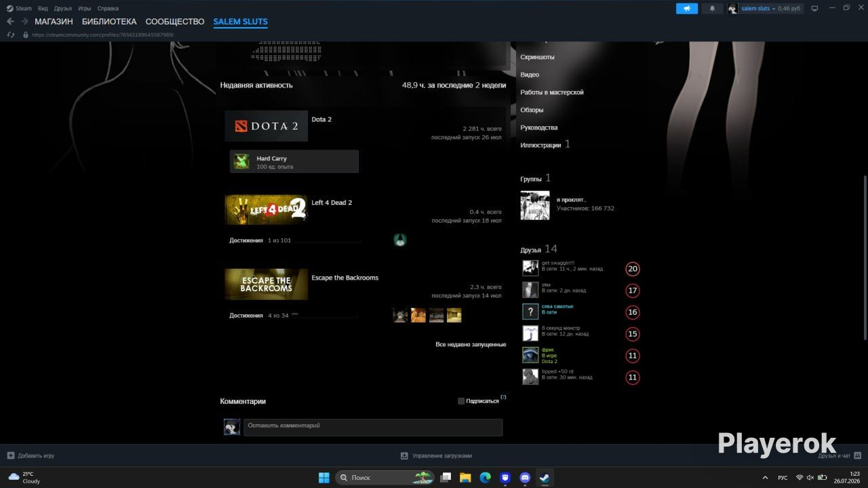The image size is (868, 488).
Task: Open the Группы heading link
Action: click(531, 179)
